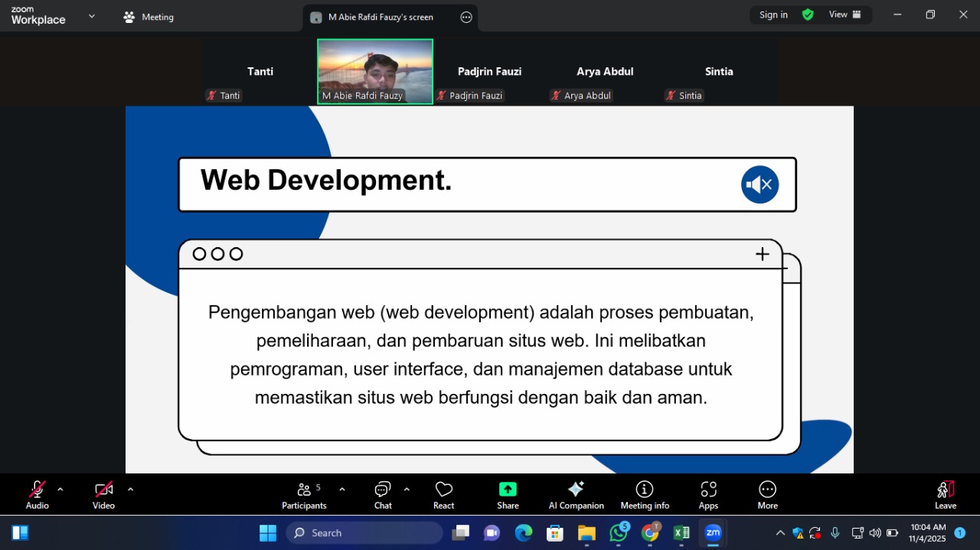Click the green encryption shield icon
The image size is (980, 550).
point(808,15)
